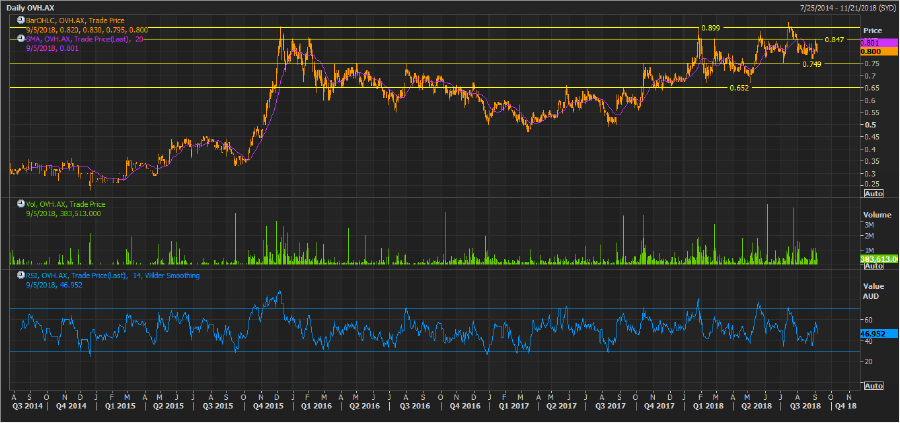The image size is (900, 423).
Task: Click the BarOHLC, OVH.AX, Trade Price label
Action: coord(75,20)
